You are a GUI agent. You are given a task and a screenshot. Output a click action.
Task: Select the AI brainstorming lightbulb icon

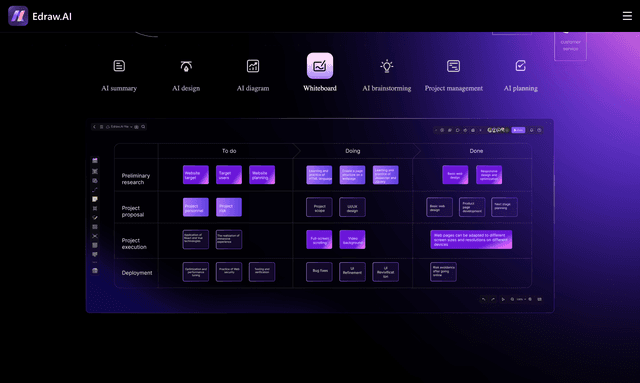pos(387,66)
